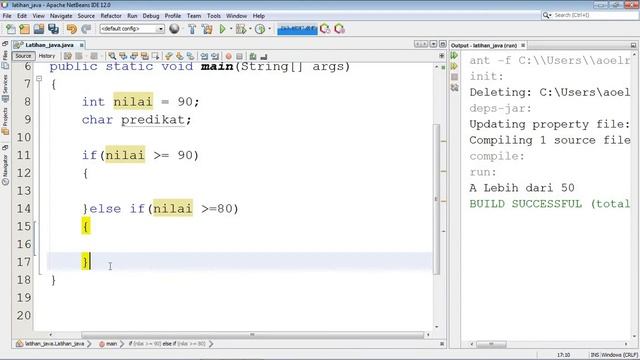Open Debug Project dropdown arrow
The width and height of the screenshot is (640, 360).
[x=250, y=29]
